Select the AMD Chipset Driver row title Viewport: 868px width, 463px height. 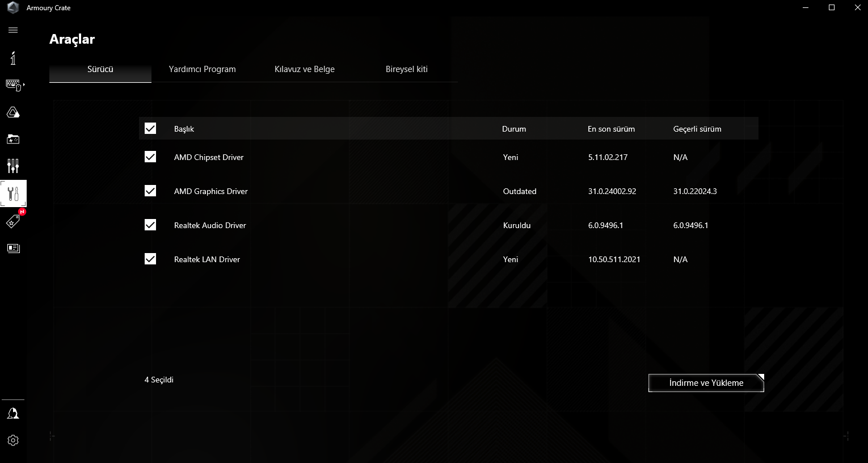point(209,157)
